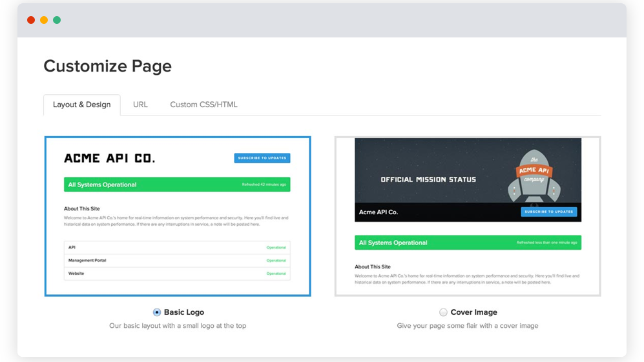Click green status banner in Cover Image preview

(468, 243)
